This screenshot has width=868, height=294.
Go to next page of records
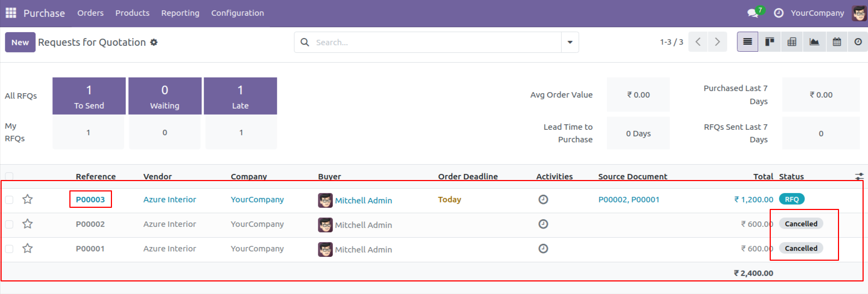pos(717,42)
